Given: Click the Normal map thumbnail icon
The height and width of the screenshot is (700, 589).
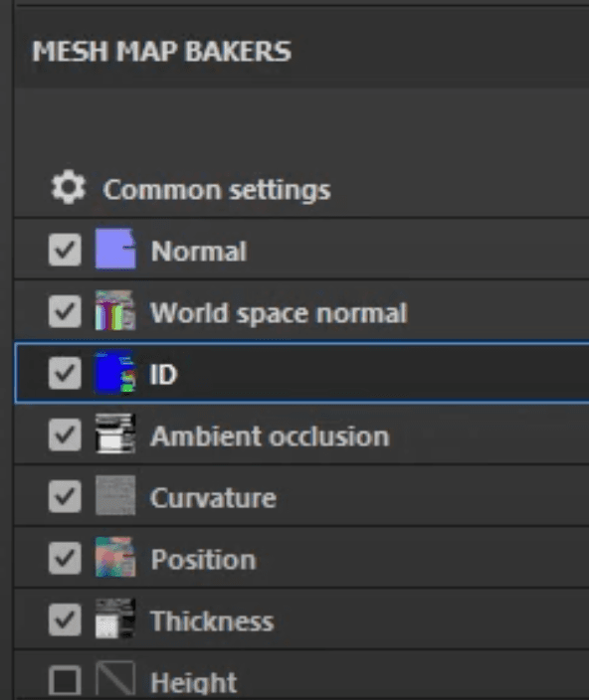Looking at the screenshot, I should click(x=115, y=250).
